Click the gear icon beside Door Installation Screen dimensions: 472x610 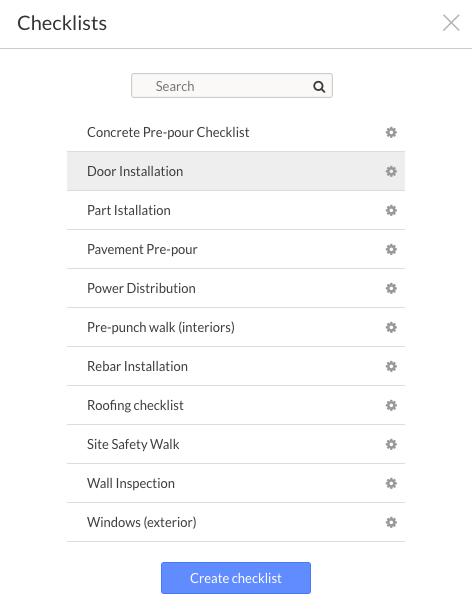[x=391, y=171]
